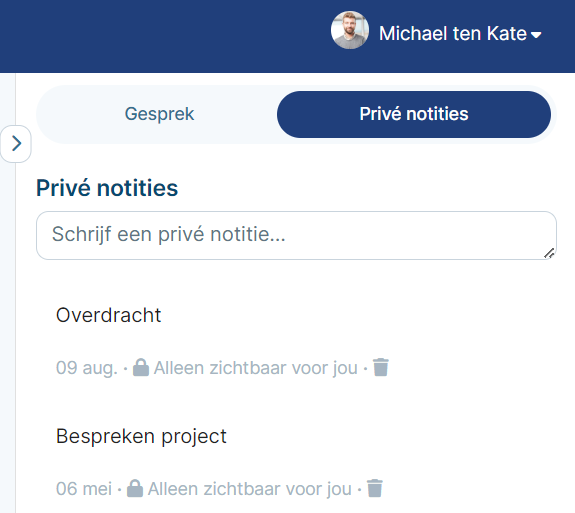Click the lock icon on the 09 aug. note
Image resolution: width=575 pixels, height=513 pixels.
(x=141, y=367)
